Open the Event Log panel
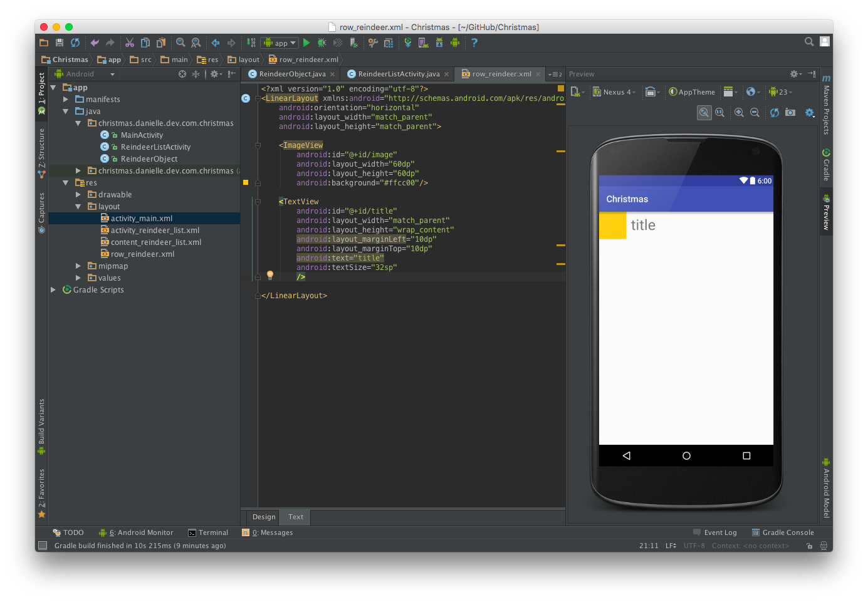 (x=715, y=532)
